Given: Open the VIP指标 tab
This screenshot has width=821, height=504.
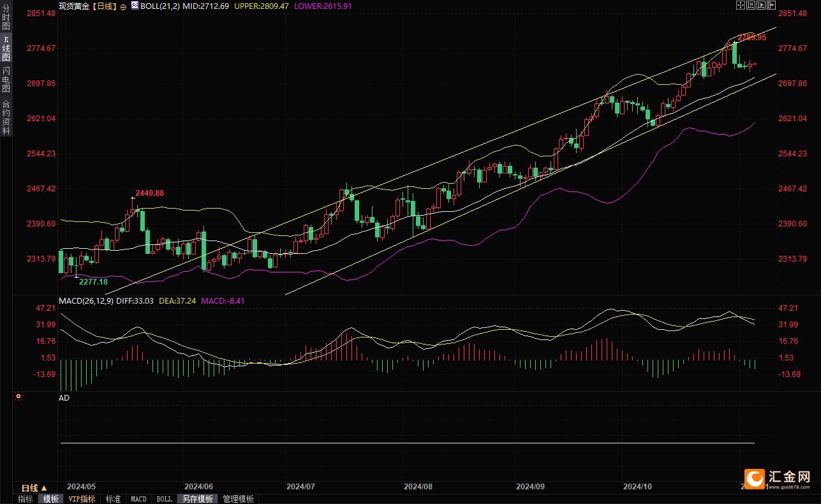Looking at the screenshot, I should pyautogui.click(x=82, y=499).
